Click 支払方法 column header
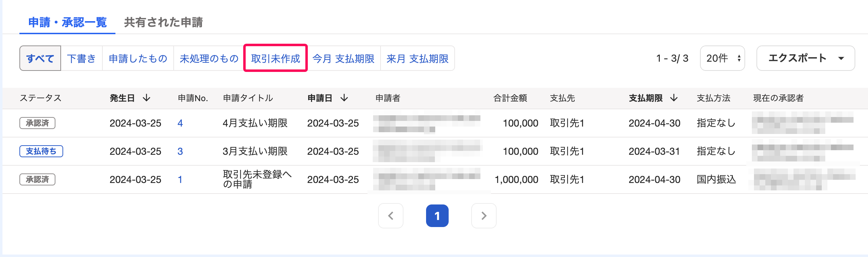 click(x=714, y=98)
